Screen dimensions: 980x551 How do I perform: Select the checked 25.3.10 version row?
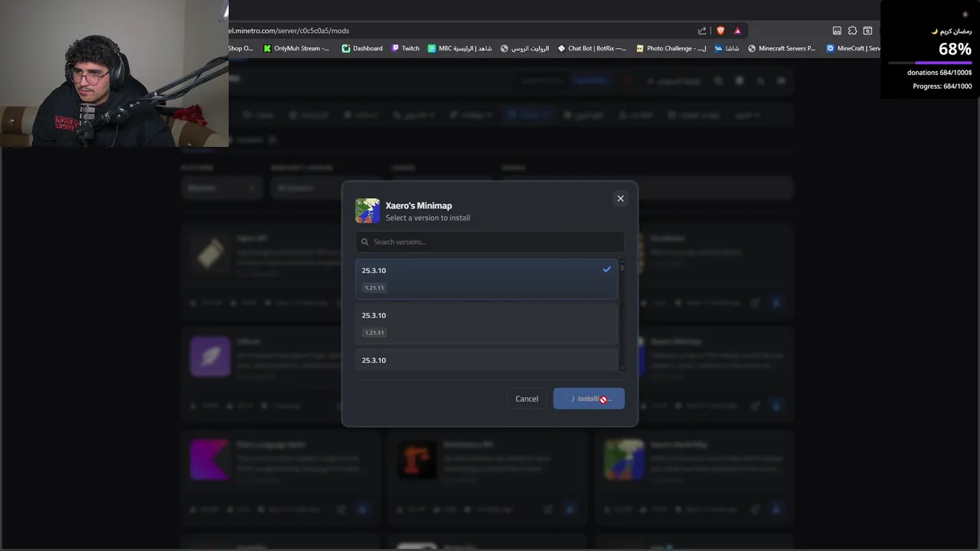click(x=486, y=279)
